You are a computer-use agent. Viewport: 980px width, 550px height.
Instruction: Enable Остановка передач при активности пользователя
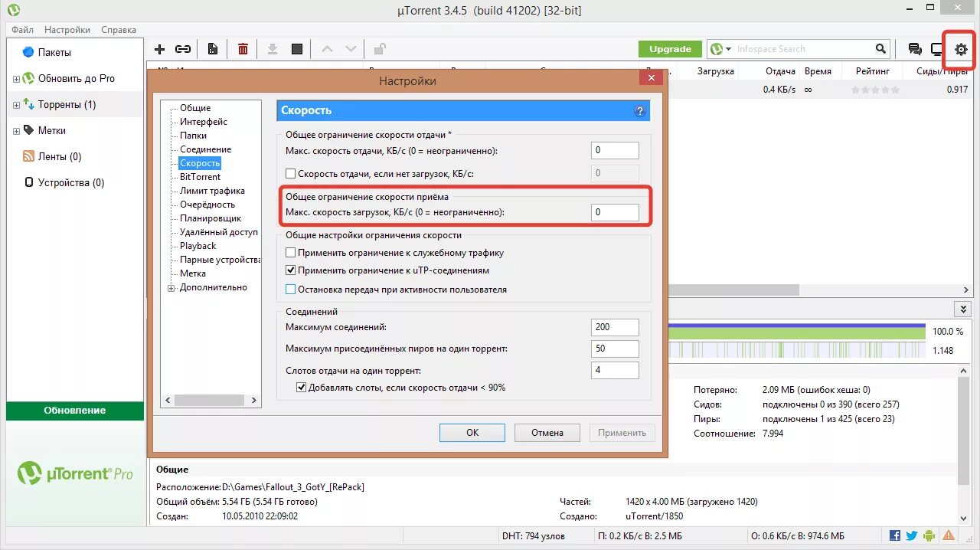[290, 289]
